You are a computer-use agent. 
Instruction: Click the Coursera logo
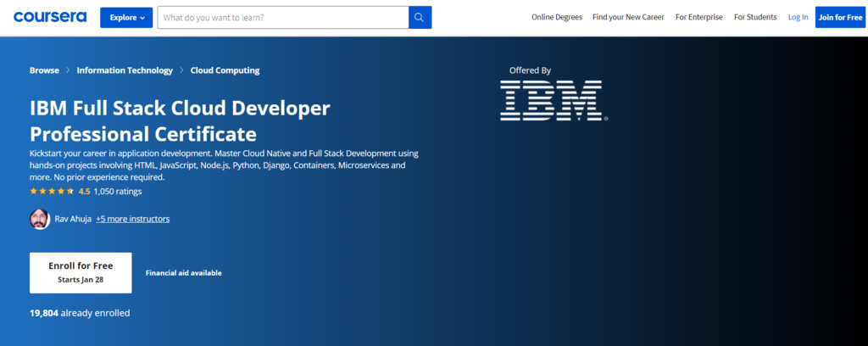tap(51, 17)
